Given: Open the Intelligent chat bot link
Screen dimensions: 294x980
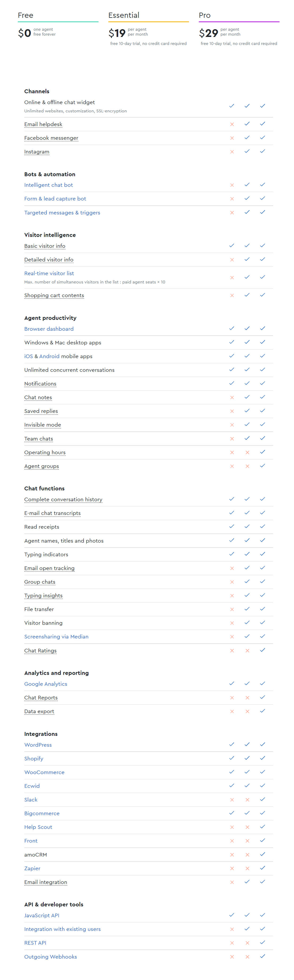Looking at the screenshot, I should 48,185.
